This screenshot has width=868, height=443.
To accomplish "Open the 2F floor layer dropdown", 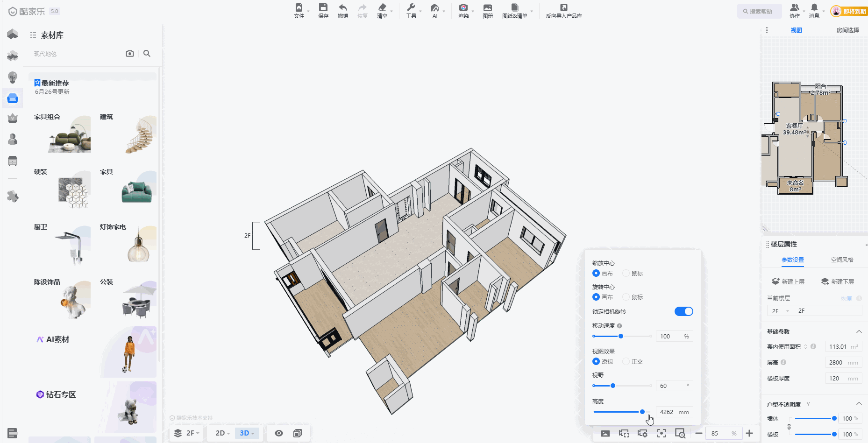I will coord(187,433).
